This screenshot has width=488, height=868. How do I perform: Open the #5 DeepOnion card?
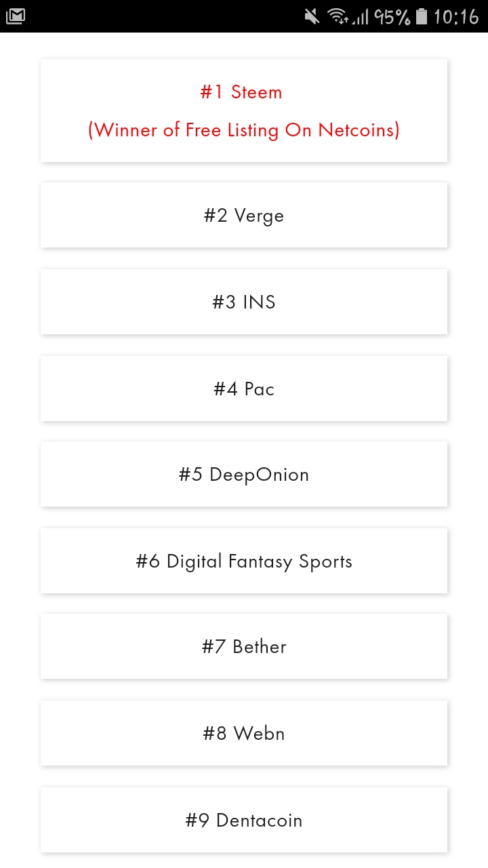(x=244, y=474)
